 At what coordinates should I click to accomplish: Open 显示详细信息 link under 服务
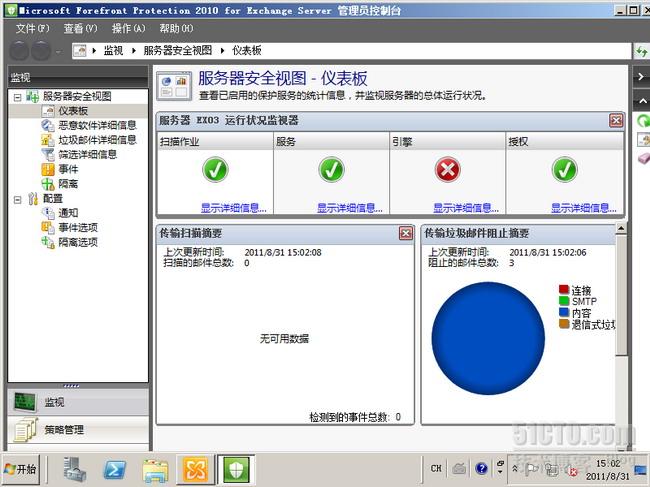pos(350,208)
